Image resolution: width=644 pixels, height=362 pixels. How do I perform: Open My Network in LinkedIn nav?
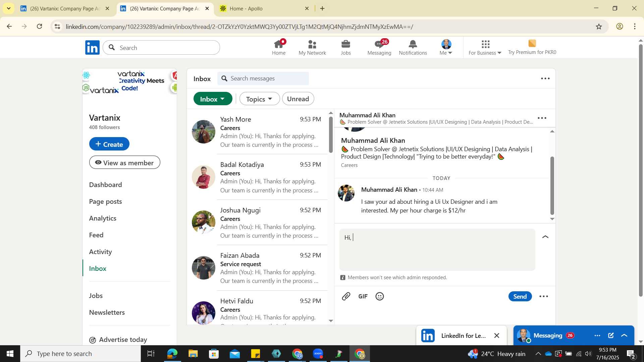pyautogui.click(x=312, y=47)
